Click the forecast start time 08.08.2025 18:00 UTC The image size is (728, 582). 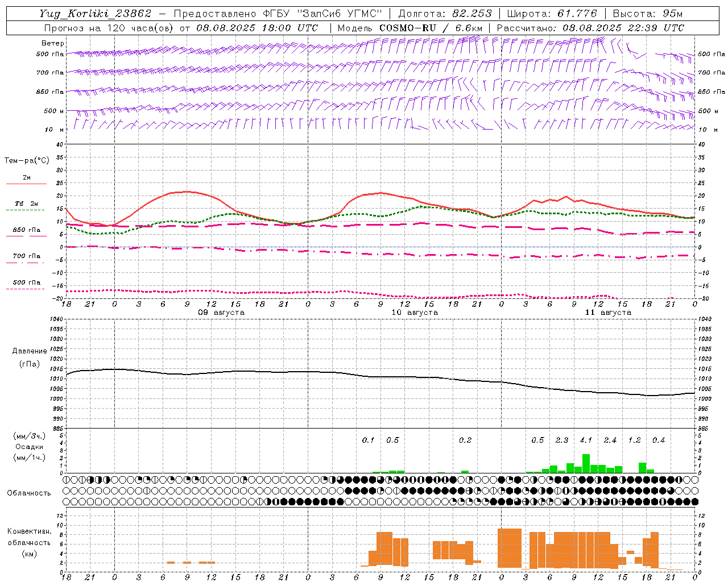(257, 28)
